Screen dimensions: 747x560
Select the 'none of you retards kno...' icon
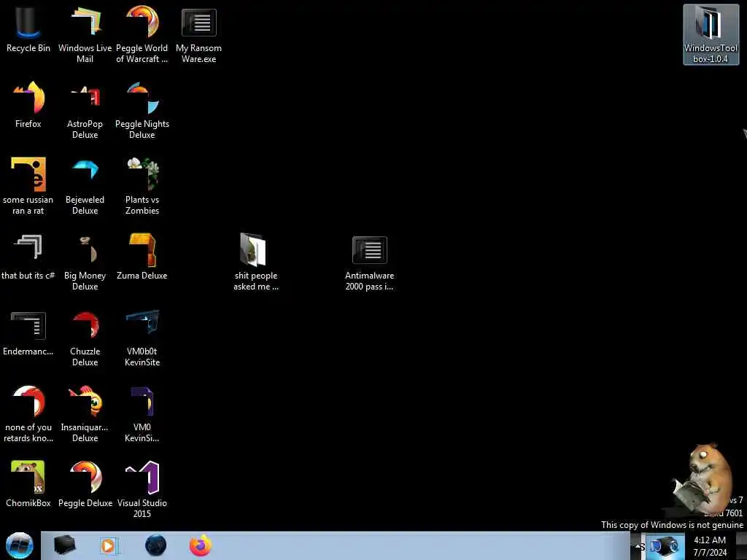pyautogui.click(x=28, y=414)
